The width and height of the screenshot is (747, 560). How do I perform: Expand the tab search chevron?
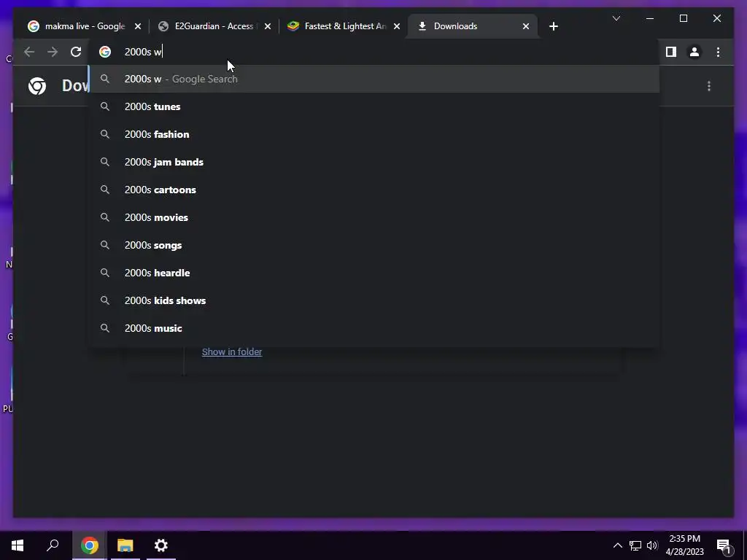coord(616,18)
